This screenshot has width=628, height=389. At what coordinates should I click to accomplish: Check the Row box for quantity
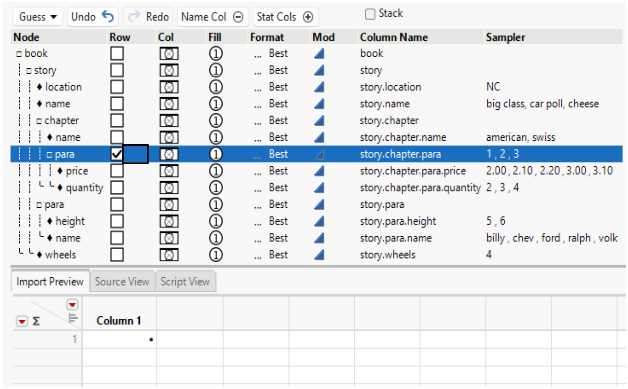[117, 187]
